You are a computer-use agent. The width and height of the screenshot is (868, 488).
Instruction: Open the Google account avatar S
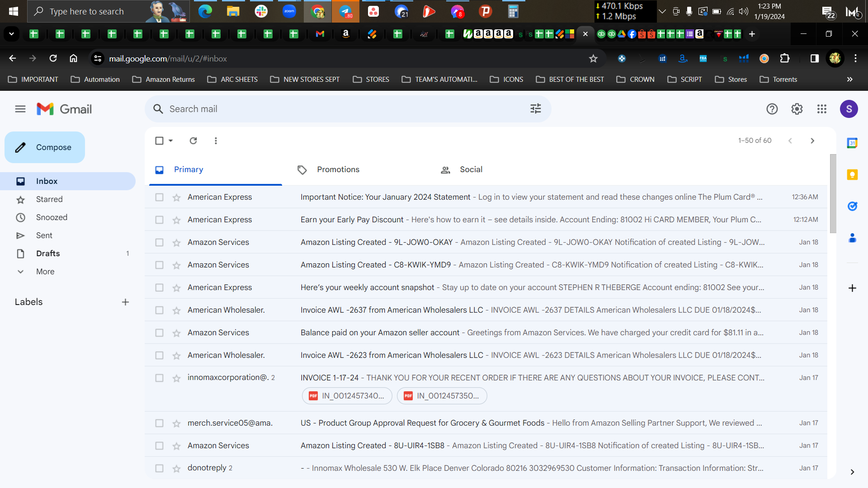849,109
